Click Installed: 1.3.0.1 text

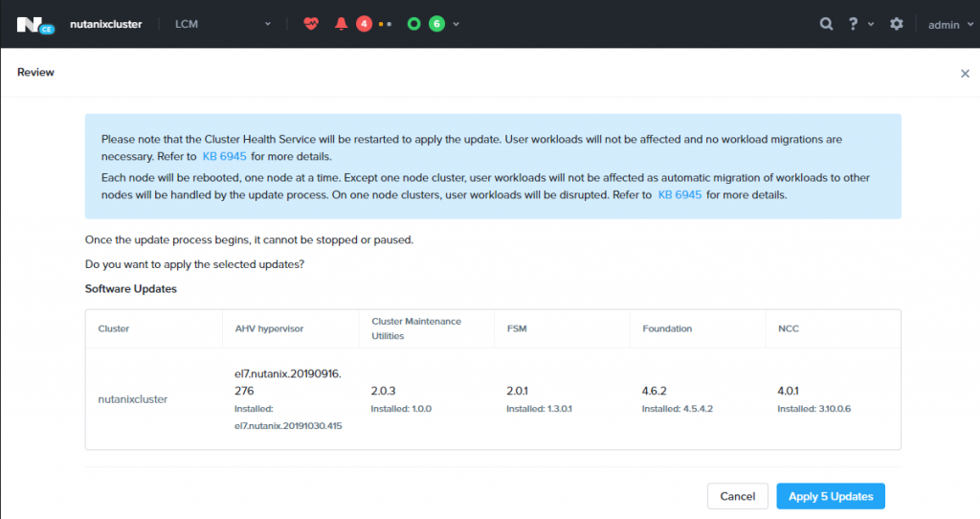click(x=539, y=408)
